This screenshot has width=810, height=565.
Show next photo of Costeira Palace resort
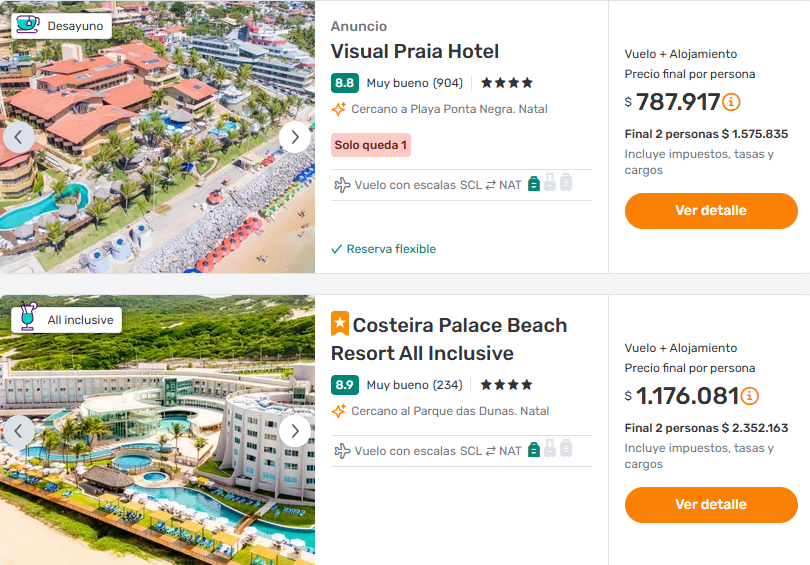(x=294, y=431)
